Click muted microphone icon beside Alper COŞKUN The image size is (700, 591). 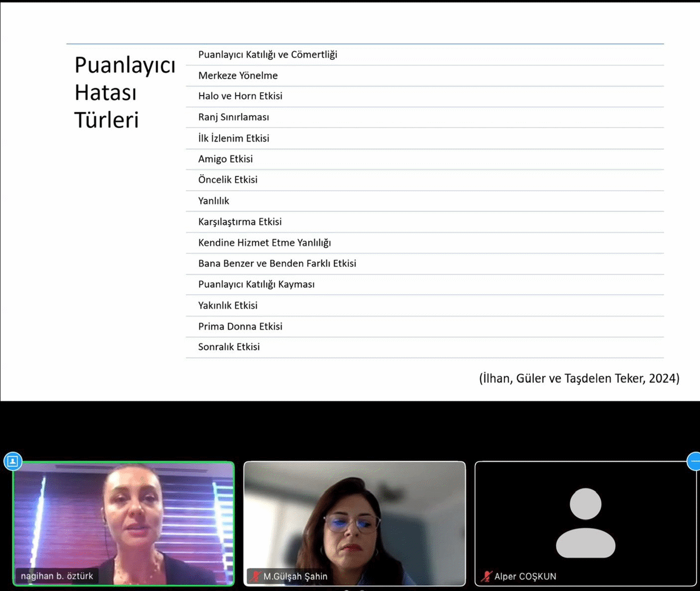[x=486, y=576]
